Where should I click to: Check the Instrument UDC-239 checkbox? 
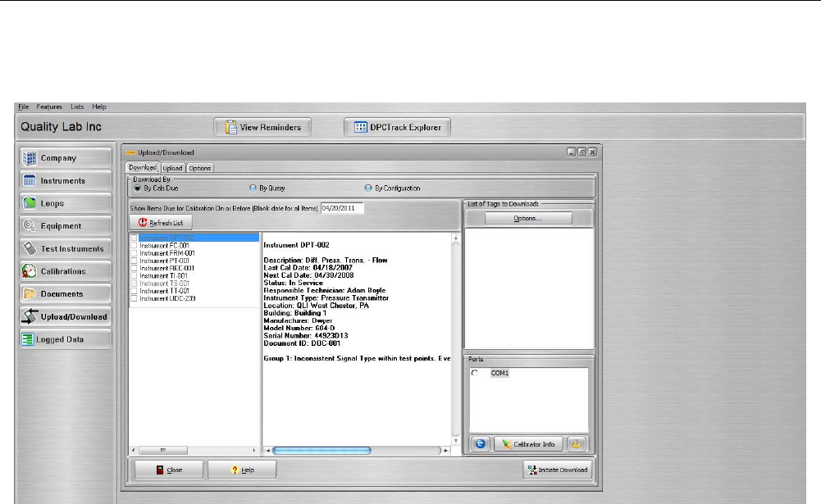click(134, 298)
